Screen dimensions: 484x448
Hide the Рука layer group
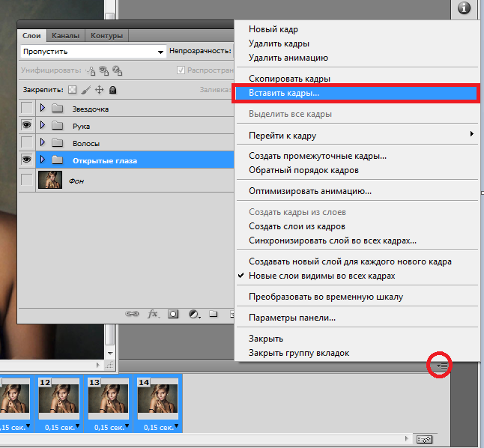tap(27, 126)
